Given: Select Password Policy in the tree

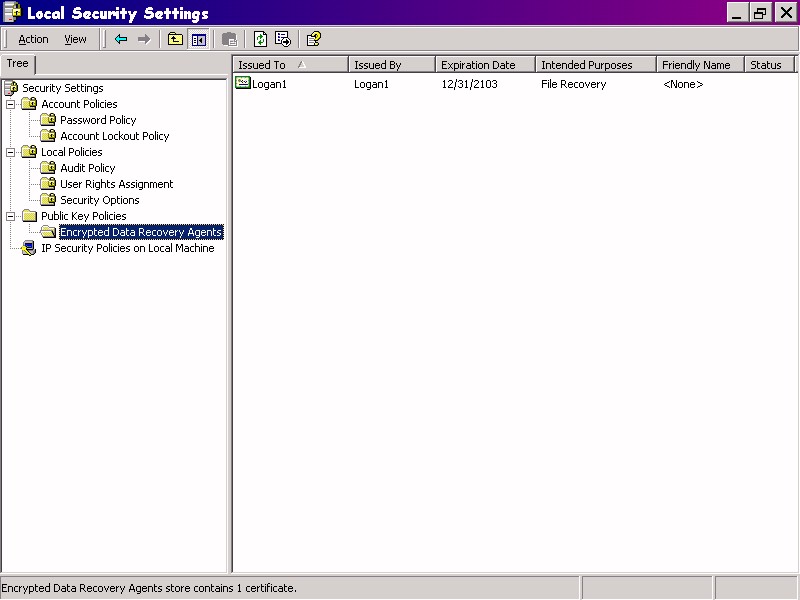Looking at the screenshot, I should [x=98, y=120].
